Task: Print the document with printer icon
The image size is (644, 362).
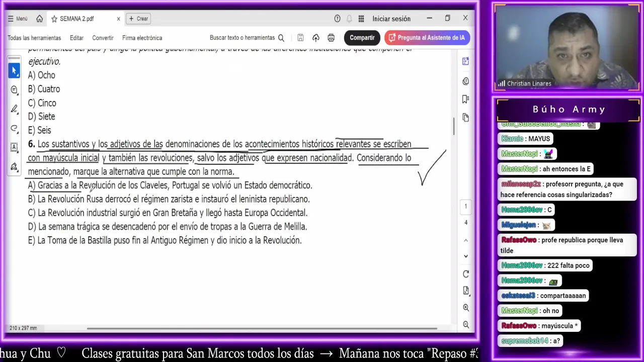Action: [x=331, y=38]
